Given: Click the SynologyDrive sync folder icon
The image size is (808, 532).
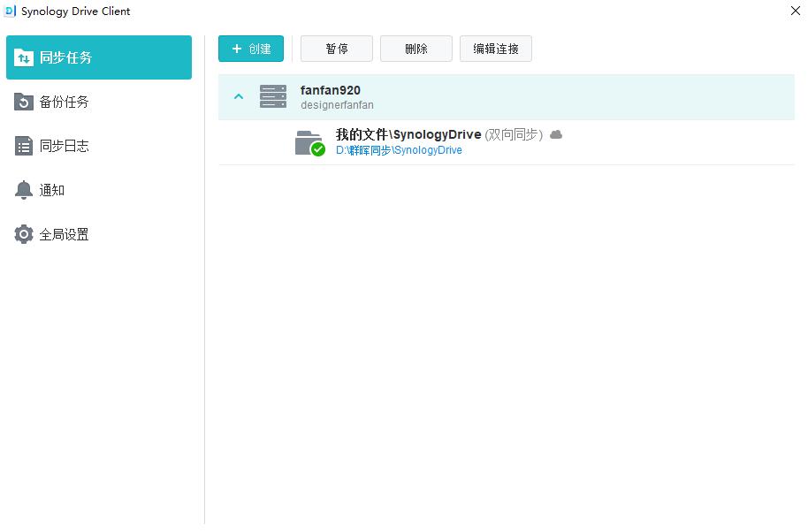Looking at the screenshot, I should click(308, 143).
